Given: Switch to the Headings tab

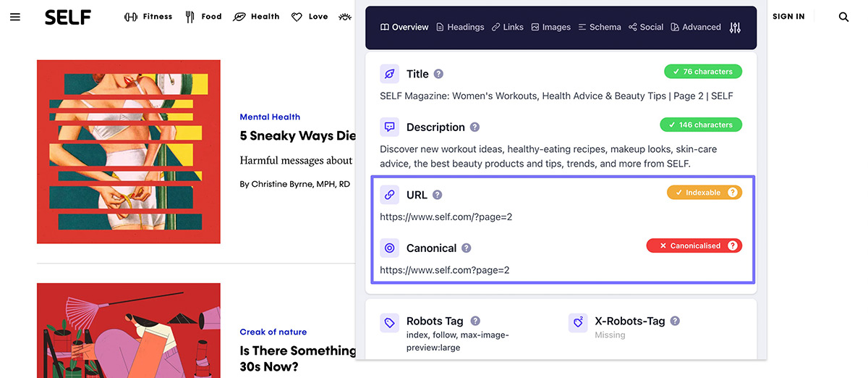Looking at the screenshot, I should (x=460, y=27).
